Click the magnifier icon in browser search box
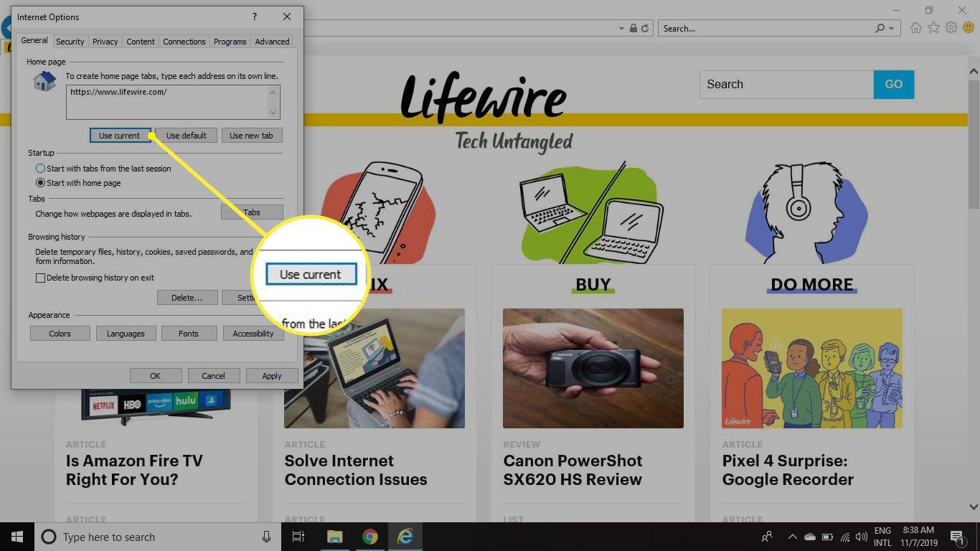The image size is (980, 551). [880, 29]
